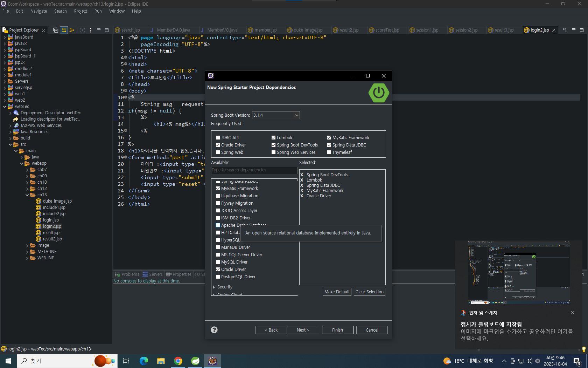Remove MyBatis Framework from Selected list
The width and height of the screenshot is (588, 368).
point(302,191)
